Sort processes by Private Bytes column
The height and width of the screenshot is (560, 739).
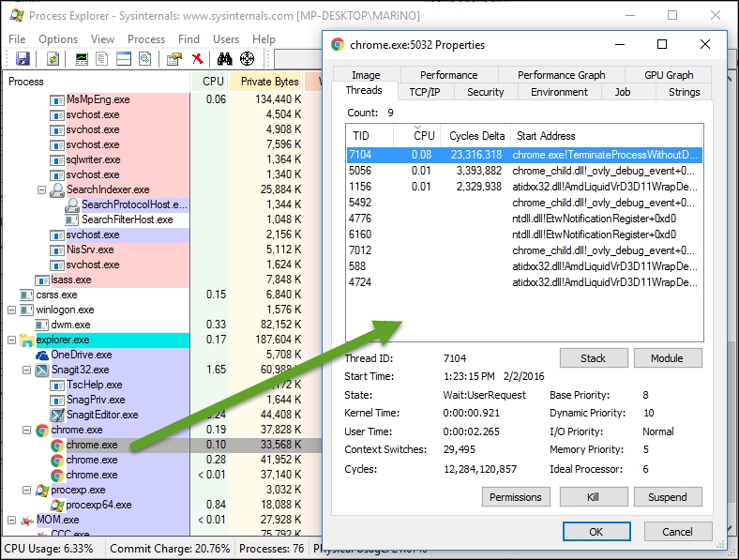[x=266, y=82]
